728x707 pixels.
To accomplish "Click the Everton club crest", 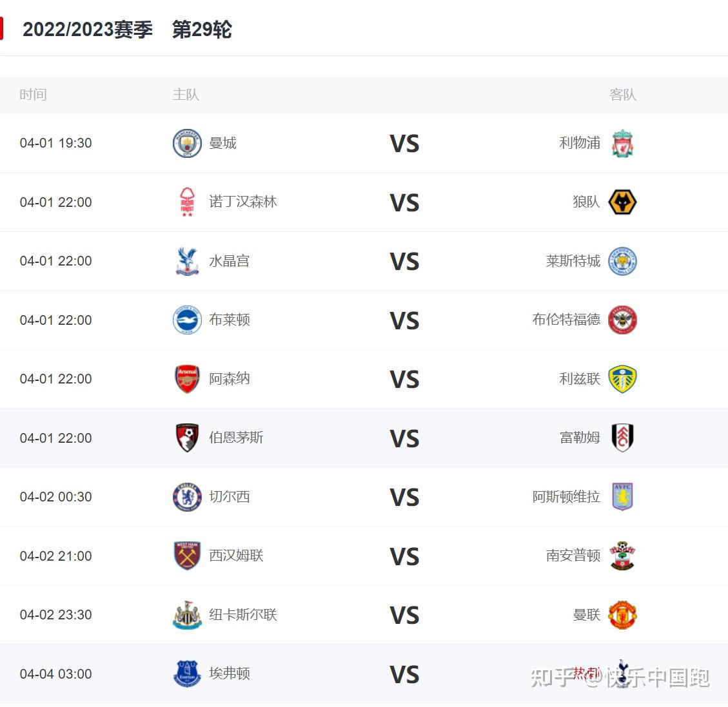I will coord(187,673).
